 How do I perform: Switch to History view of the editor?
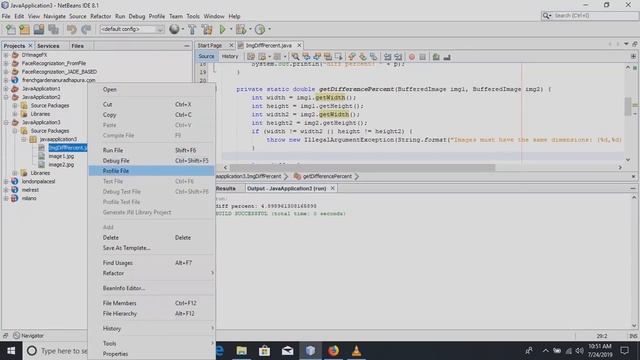pyautogui.click(x=230, y=56)
